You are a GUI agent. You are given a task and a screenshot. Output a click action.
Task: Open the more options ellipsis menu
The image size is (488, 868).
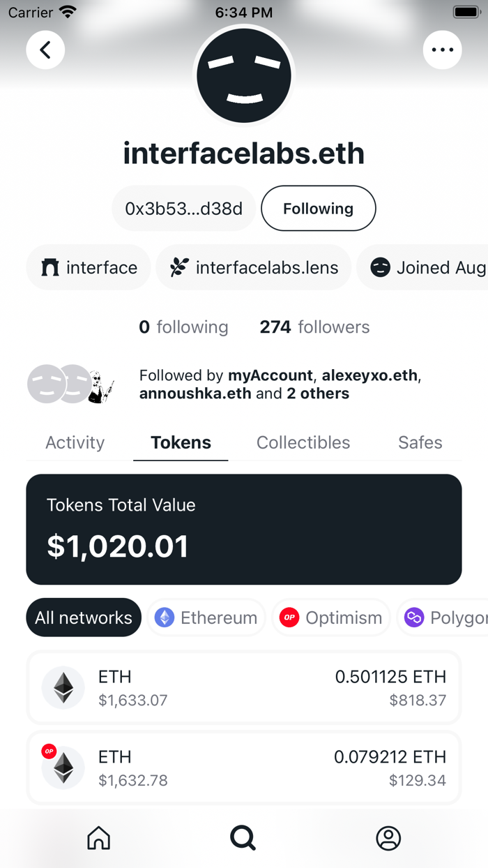pos(443,50)
